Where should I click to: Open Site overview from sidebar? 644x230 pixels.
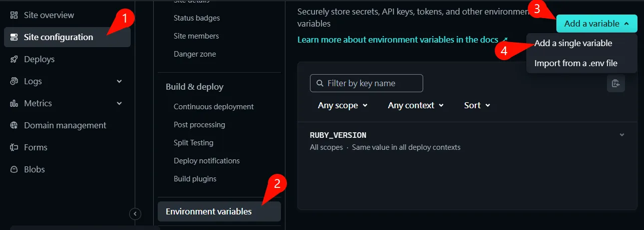coord(49,15)
